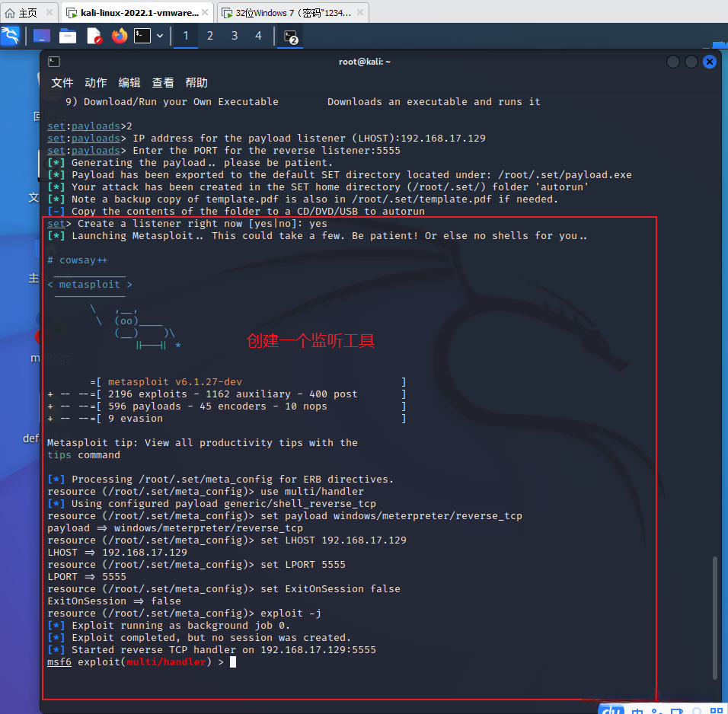The height and width of the screenshot is (714, 728).
Task: Click 'Exploit running as background job 0.' line
Action: coord(168,626)
